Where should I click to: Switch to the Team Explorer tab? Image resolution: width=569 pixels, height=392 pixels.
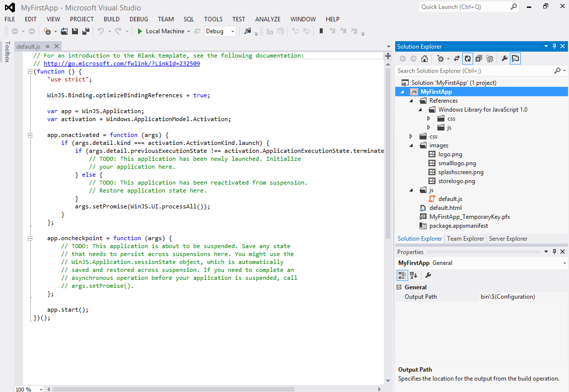pyautogui.click(x=466, y=239)
